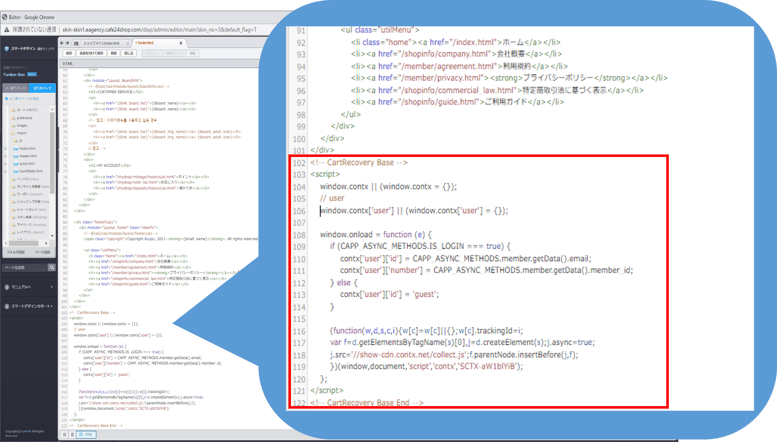Image resolution: width=777 pixels, height=442 pixels.
Task: Close the ショップメイン(index.html) tab
Action: pyautogui.click(x=128, y=44)
